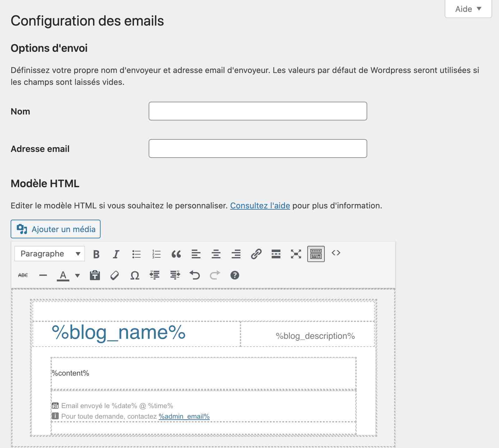This screenshot has width=499, height=448.
Task: Apply blockquote formatting
Action: pyautogui.click(x=176, y=254)
